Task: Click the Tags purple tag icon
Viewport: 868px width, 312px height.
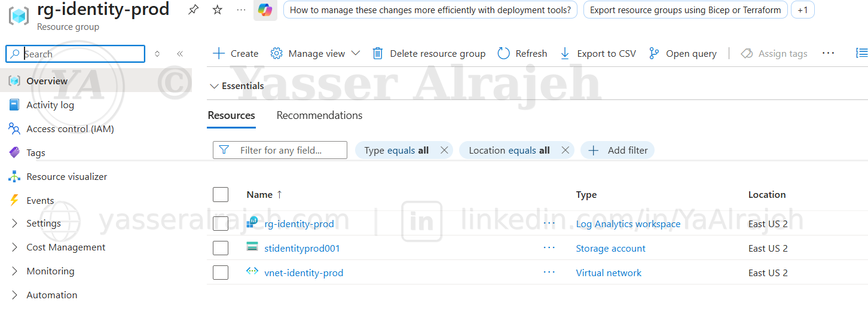Action: click(14, 152)
